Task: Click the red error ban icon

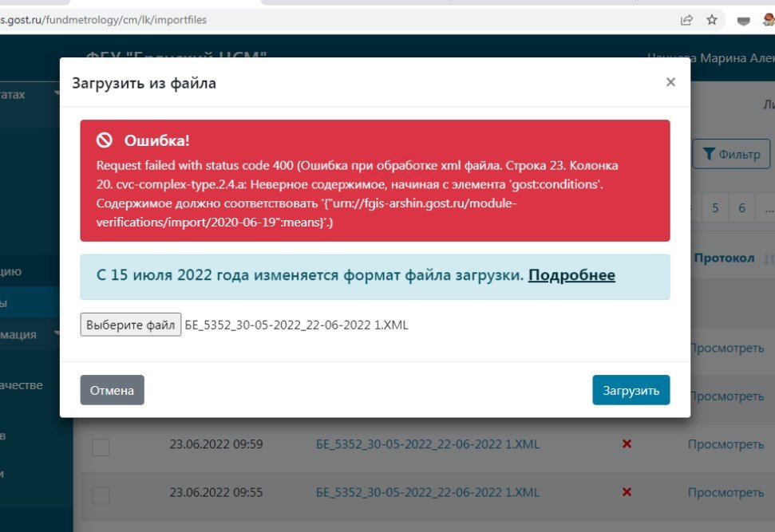Action: pyautogui.click(x=105, y=140)
